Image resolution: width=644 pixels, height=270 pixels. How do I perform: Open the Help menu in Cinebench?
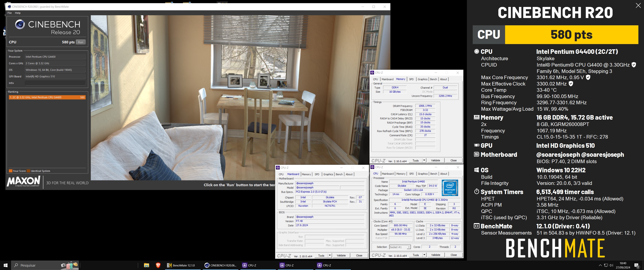point(18,13)
